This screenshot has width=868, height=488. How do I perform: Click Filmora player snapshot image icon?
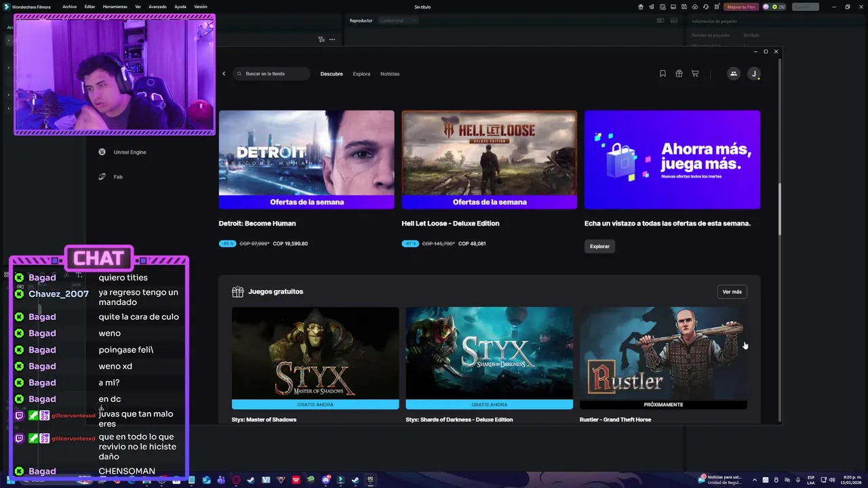click(673, 20)
